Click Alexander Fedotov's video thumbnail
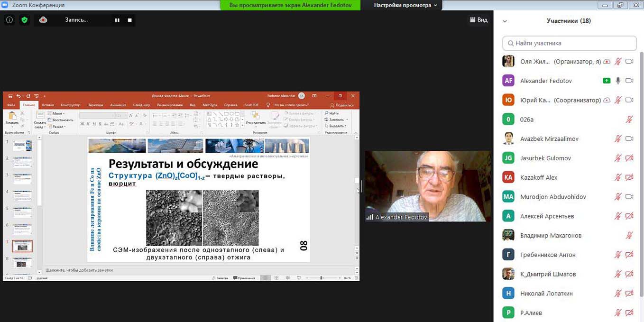This screenshot has height=322, width=644. pos(428,186)
